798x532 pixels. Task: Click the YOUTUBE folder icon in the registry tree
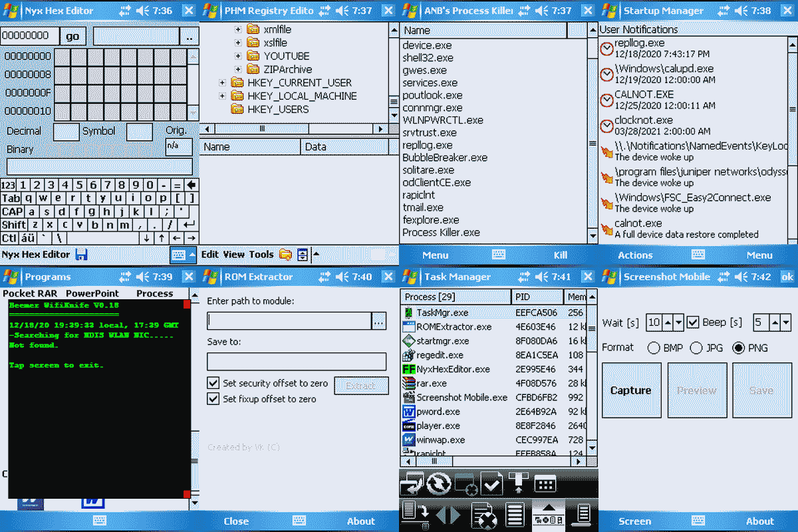pos(253,56)
